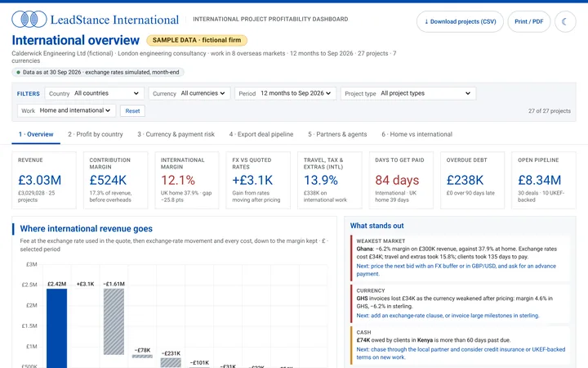Select the Travel, tax & extras card
This screenshot has height=368, width=588.
point(330,180)
